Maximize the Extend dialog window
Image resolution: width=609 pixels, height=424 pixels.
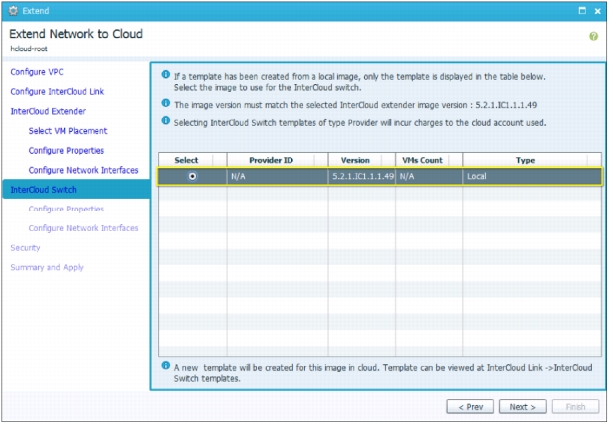[x=582, y=11]
